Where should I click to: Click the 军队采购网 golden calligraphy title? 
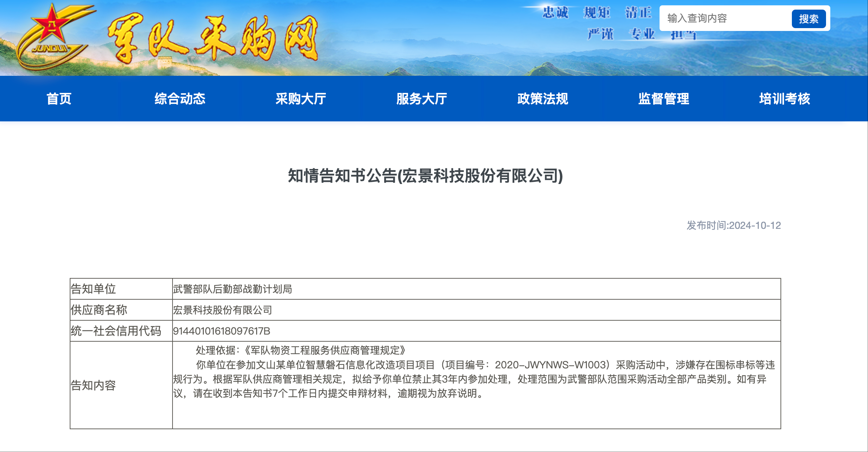coord(213,38)
